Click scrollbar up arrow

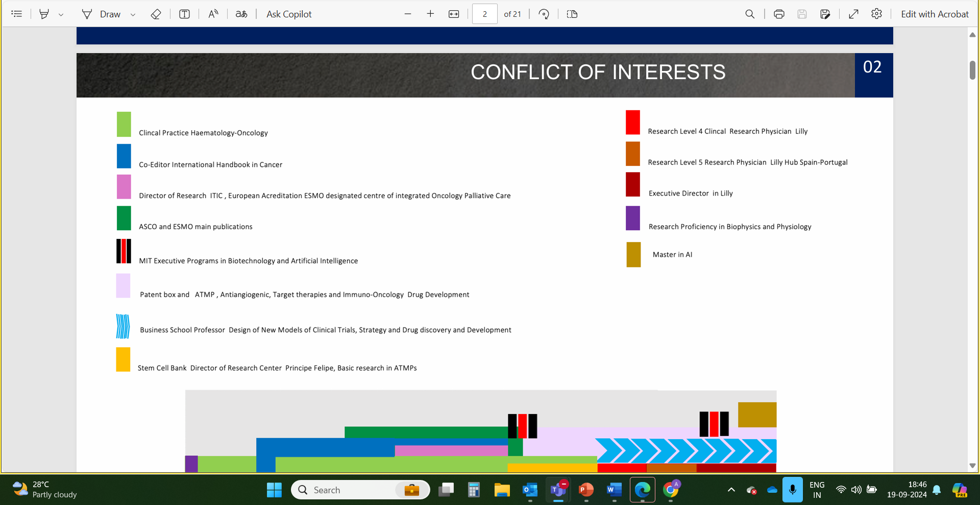point(972,35)
